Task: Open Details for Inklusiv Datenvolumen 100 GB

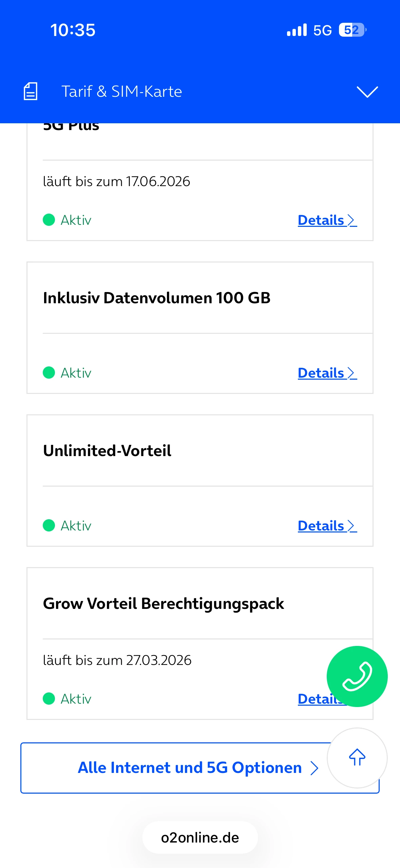Action: pyautogui.click(x=327, y=373)
